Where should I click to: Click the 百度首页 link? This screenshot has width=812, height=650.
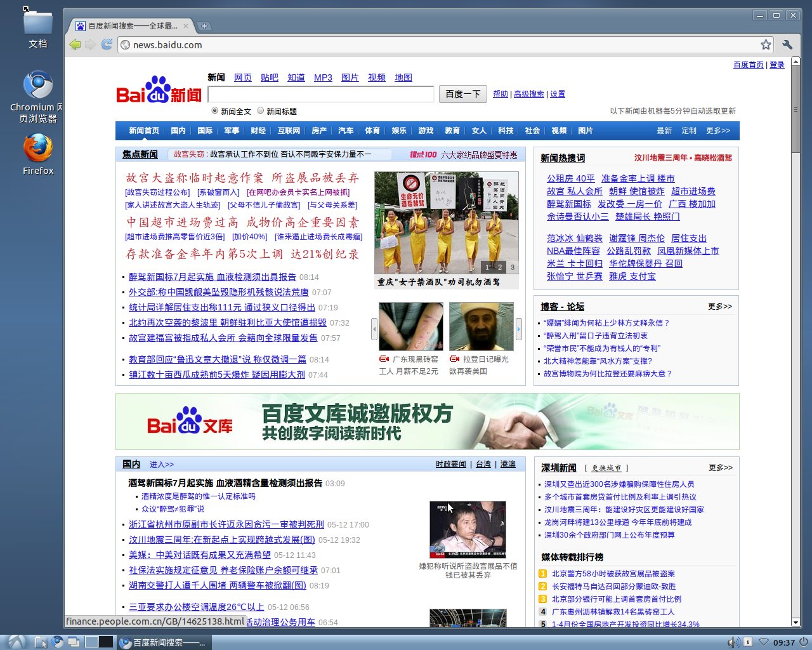(749, 65)
